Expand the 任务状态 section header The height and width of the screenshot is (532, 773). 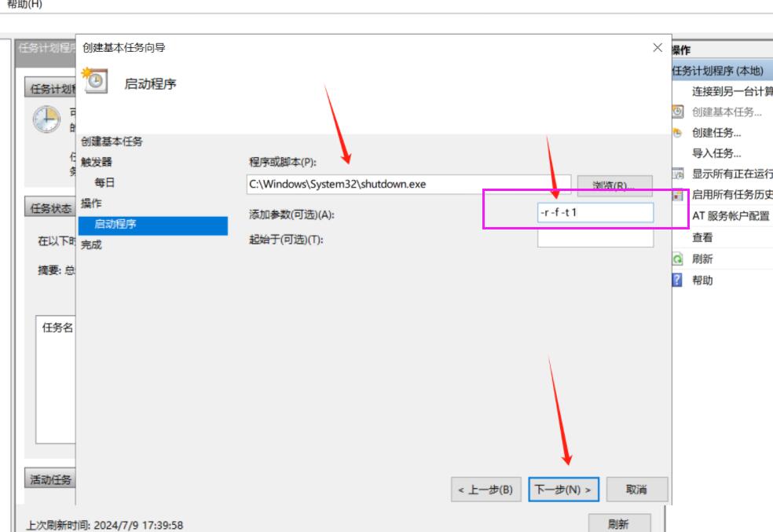click(50, 208)
